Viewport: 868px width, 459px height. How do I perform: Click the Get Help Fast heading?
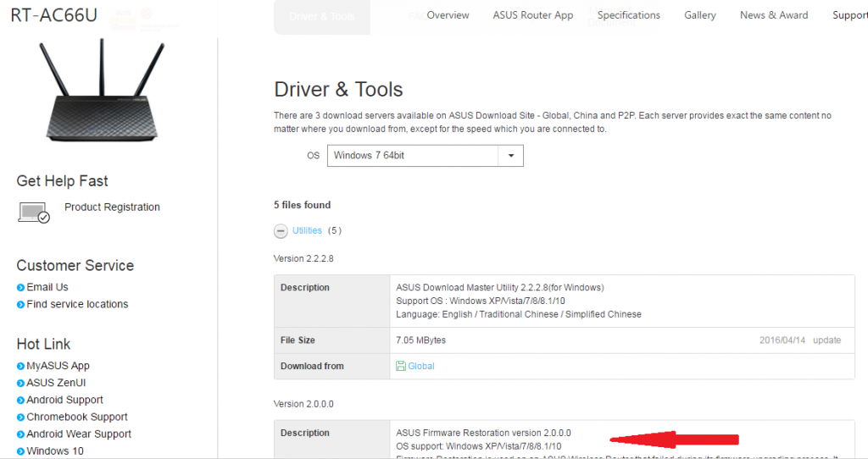[x=62, y=181]
